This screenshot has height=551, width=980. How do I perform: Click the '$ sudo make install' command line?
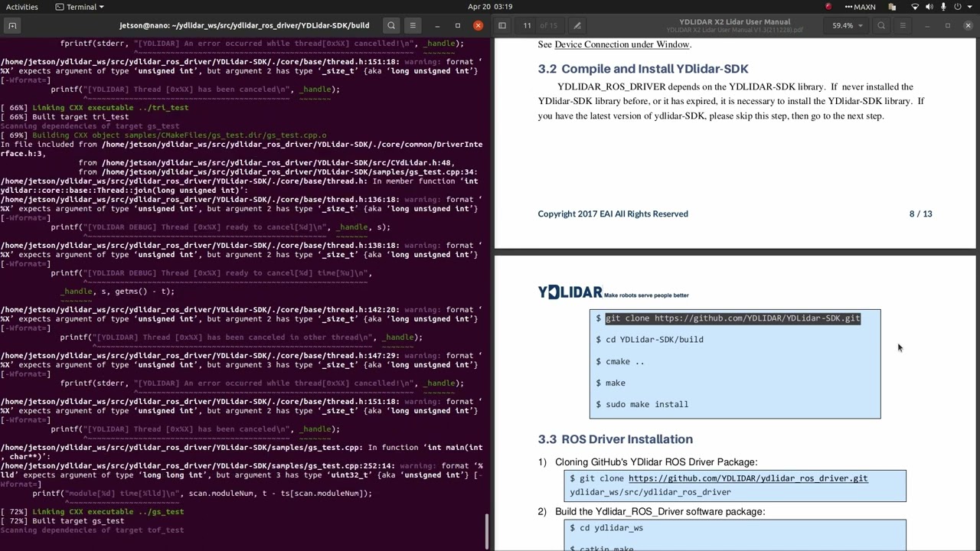(x=642, y=404)
